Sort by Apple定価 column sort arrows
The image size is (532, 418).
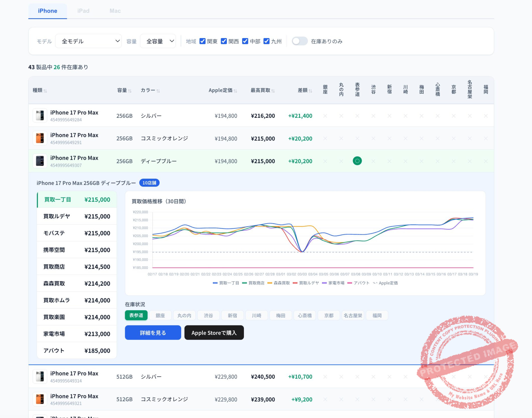pyautogui.click(x=235, y=91)
